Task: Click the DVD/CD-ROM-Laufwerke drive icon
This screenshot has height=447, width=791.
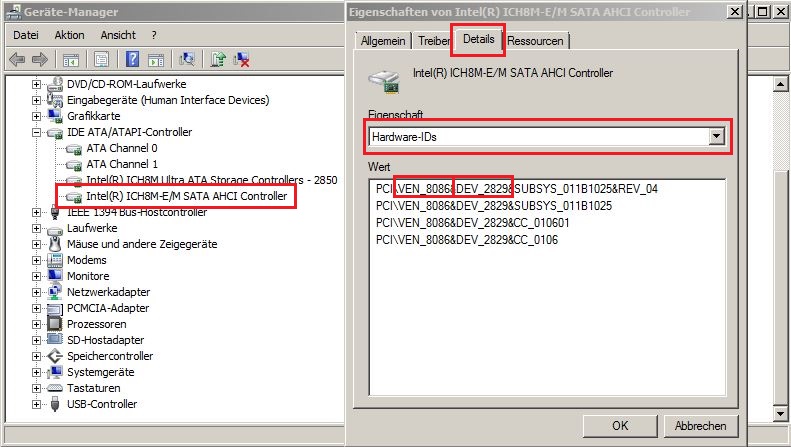Action: pos(54,84)
